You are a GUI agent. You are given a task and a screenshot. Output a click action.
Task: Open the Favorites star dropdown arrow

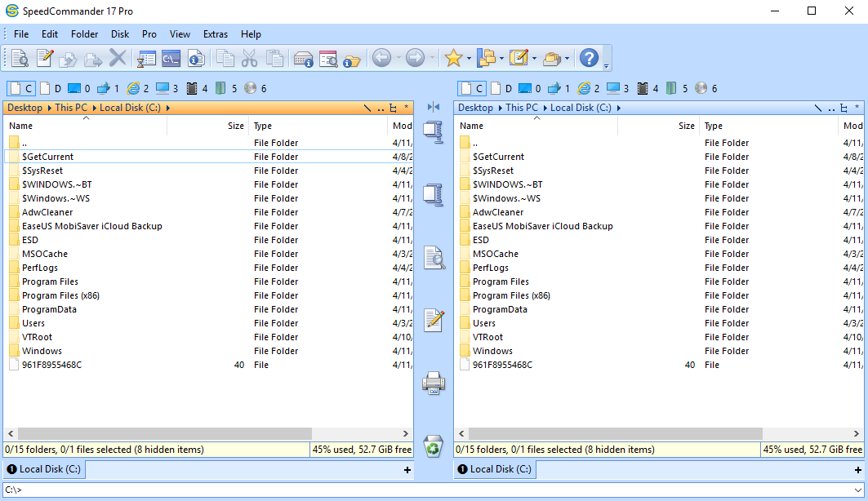coord(469,58)
